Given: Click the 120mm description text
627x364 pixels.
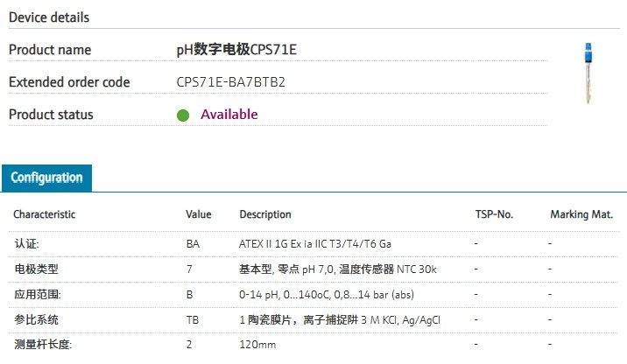Looking at the screenshot, I should click(x=257, y=346).
